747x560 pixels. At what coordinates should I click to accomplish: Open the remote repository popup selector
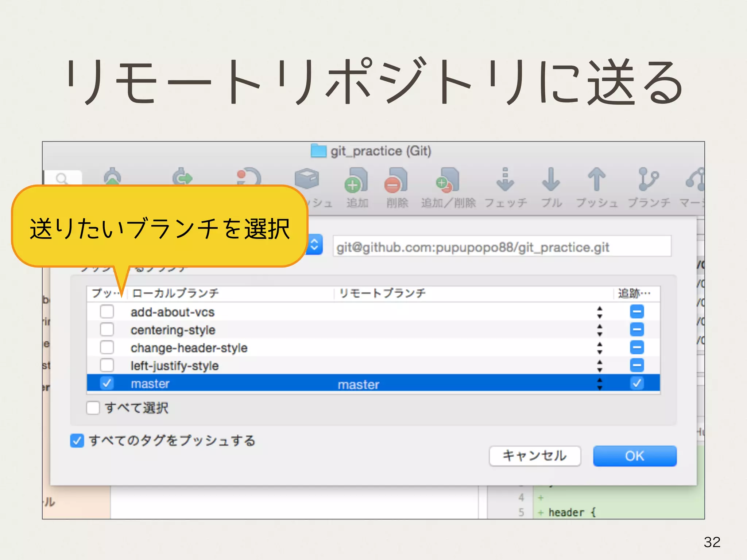(x=314, y=245)
